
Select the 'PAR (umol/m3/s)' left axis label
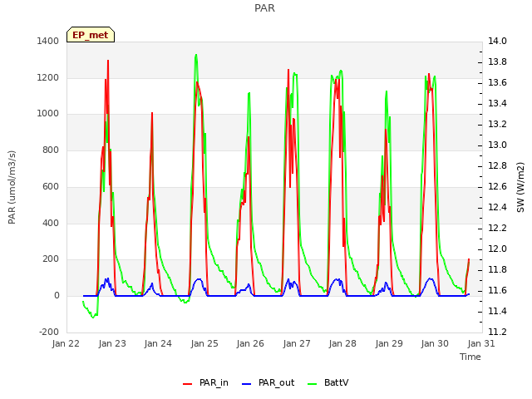point(12,187)
